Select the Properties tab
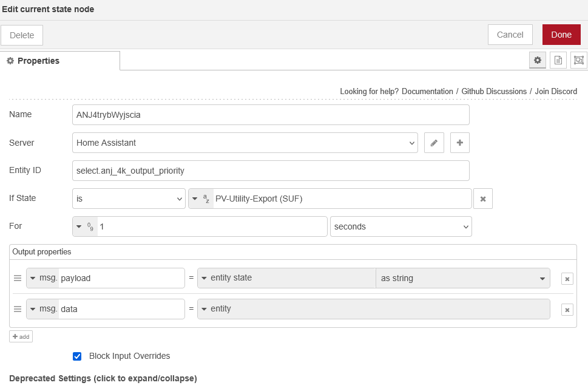This screenshot has width=588, height=391. coord(59,61)
